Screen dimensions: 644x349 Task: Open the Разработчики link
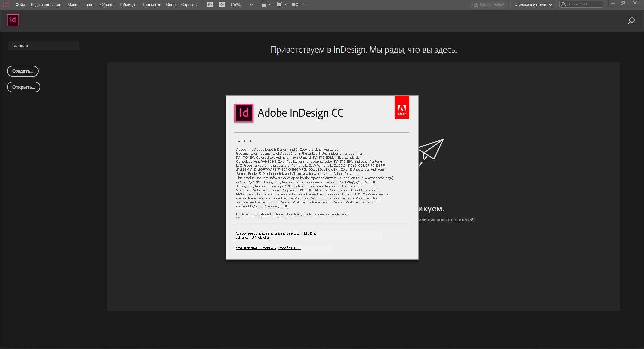pos(289,248)
